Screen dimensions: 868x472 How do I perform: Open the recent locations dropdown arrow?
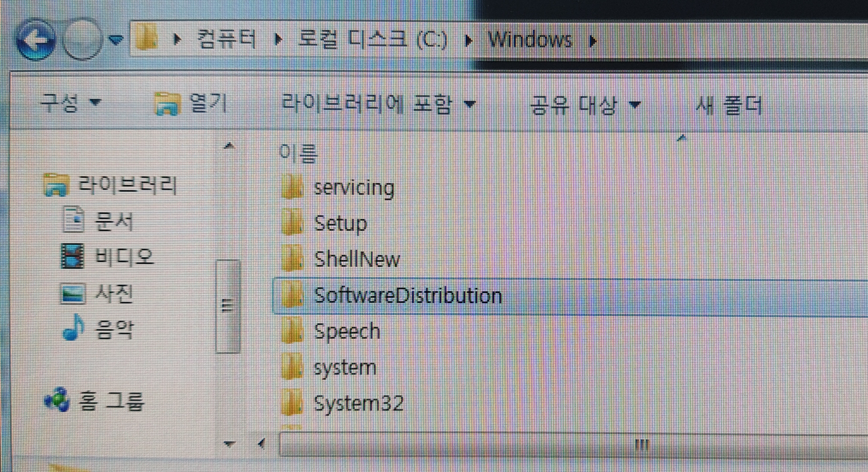pos(115,40)
